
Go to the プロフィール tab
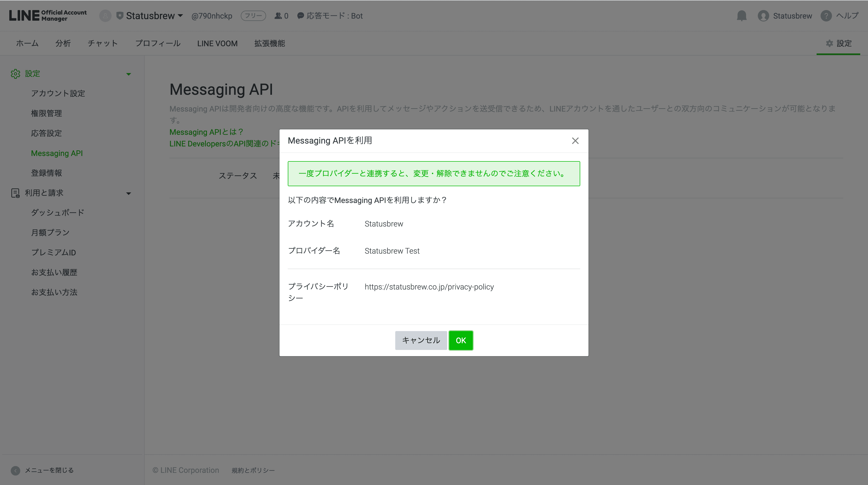pos(158,43)
